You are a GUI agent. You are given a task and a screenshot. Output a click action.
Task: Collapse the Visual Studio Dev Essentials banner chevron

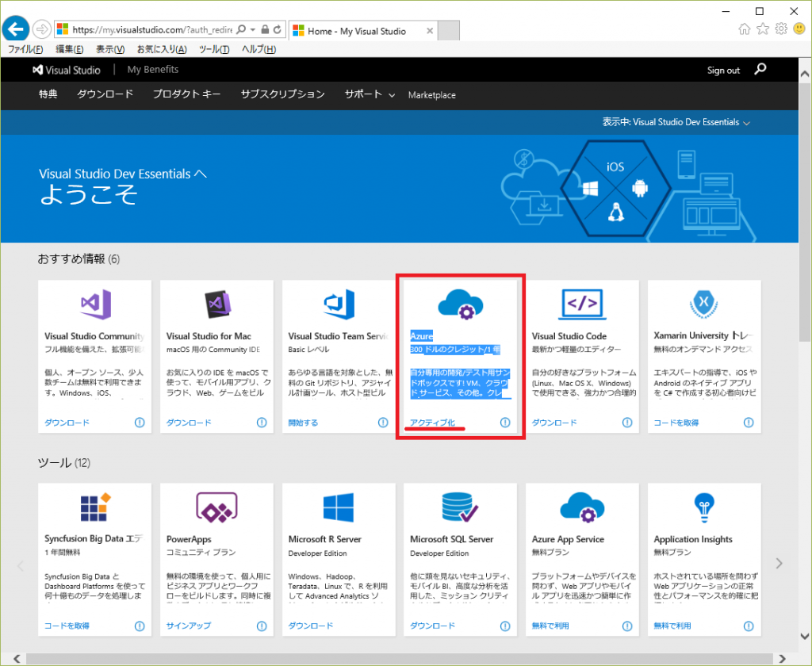click(x=201, y=174)
